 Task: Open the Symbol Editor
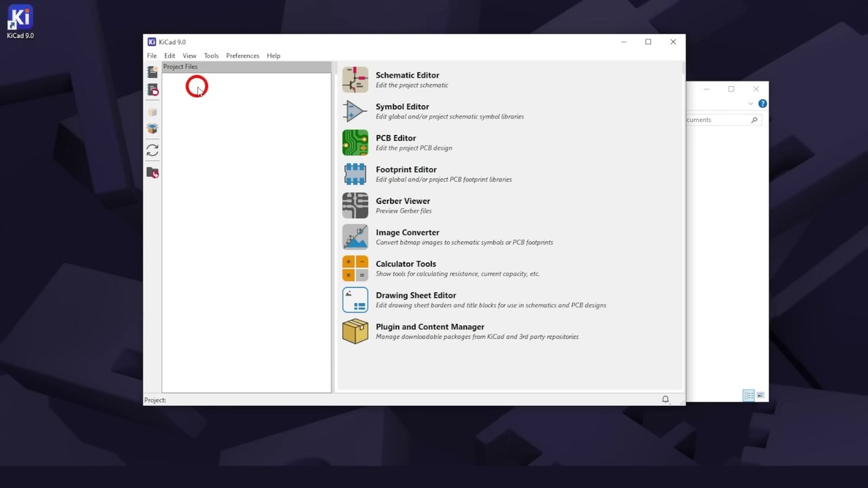pos(355,111)
